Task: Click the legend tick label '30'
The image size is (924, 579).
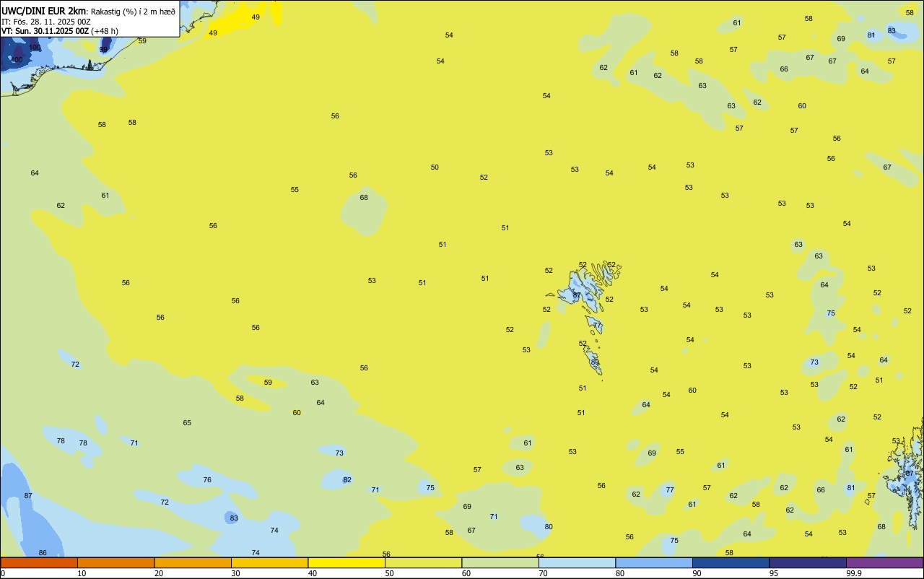Action: [235, 573]
